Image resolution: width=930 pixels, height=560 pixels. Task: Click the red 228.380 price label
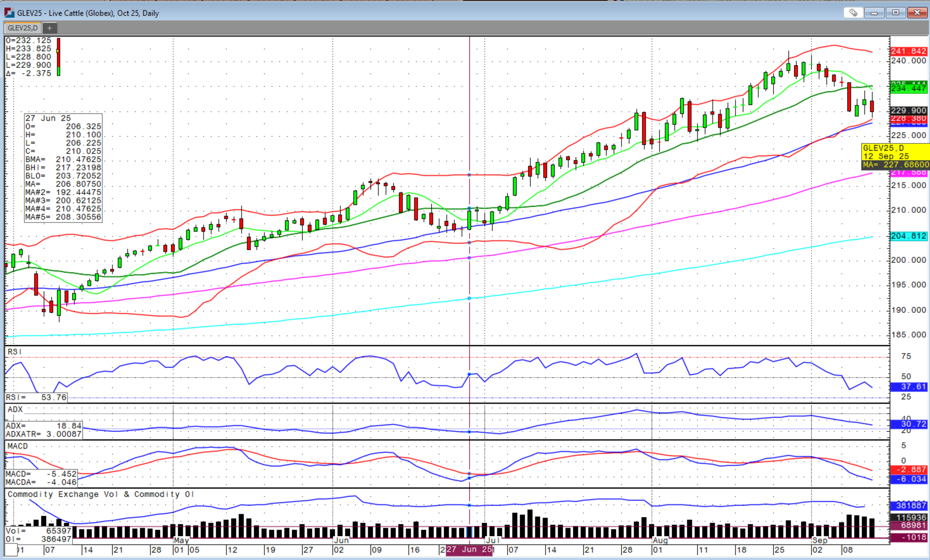coord(908,118)
